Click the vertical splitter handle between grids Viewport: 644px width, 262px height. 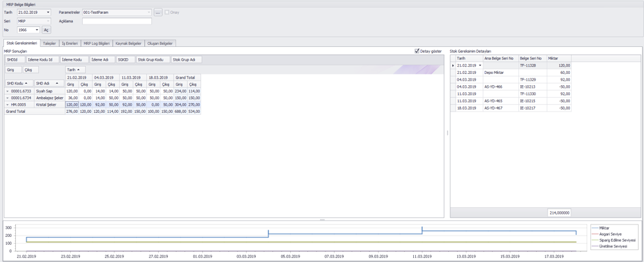(x=447, y=133)
